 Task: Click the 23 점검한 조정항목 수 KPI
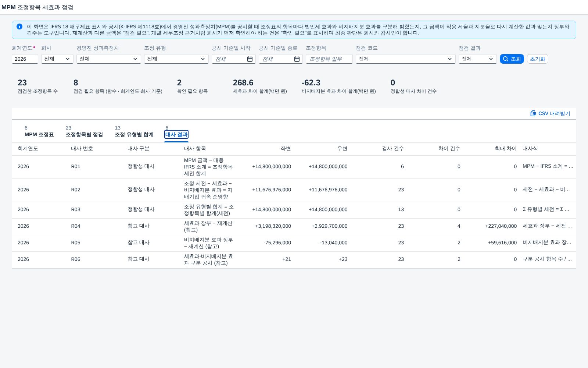tap(37, 86)
